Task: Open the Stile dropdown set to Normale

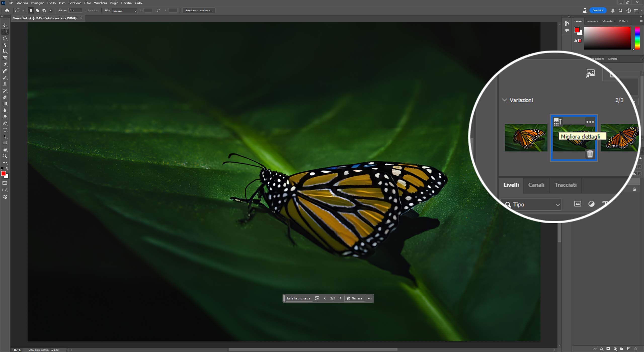Action: [125, 11]
